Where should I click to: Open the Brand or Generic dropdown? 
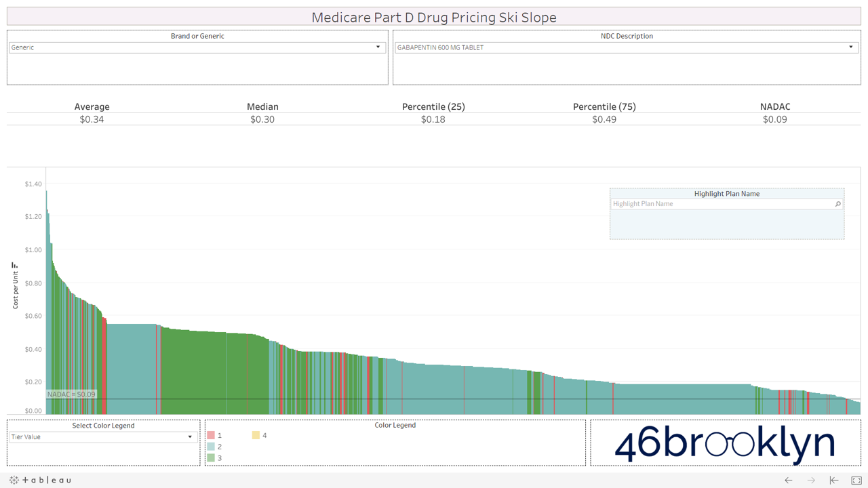pos(197,47)
